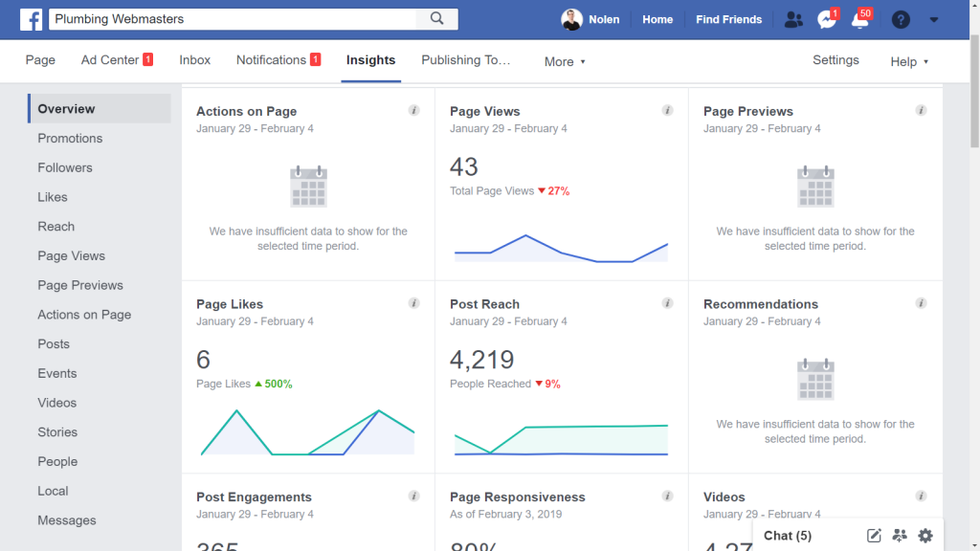Image resolution: width=980 pixels, height=551 pixels.
Task: Open the Publishing Tools tab
Action: 466,60
